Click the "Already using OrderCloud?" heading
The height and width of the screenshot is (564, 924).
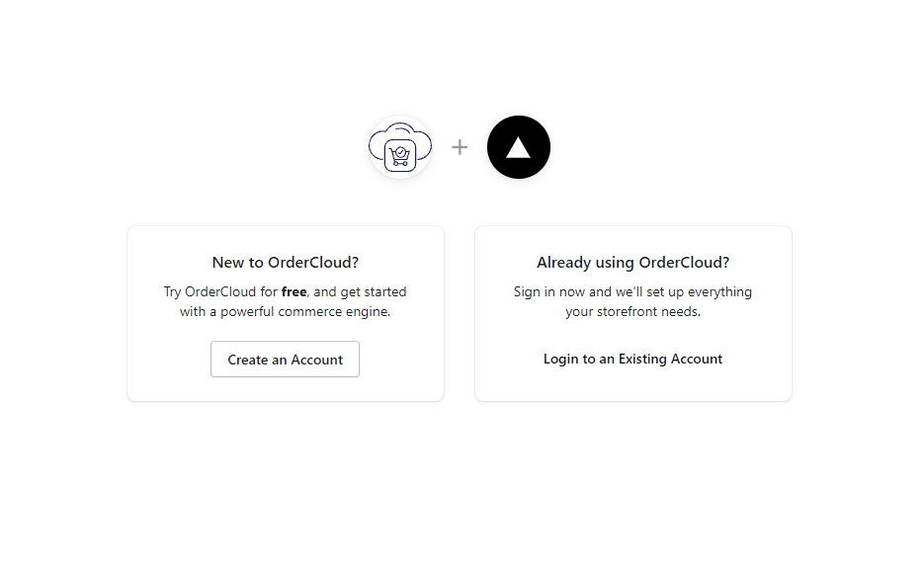[x=632, y=263]
